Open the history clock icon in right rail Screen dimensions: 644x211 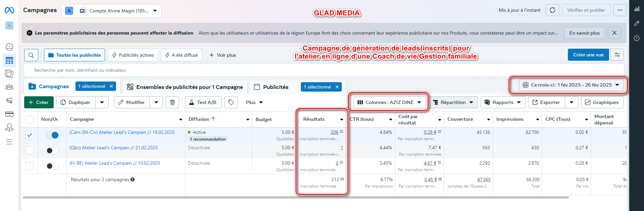click(637, 38)
